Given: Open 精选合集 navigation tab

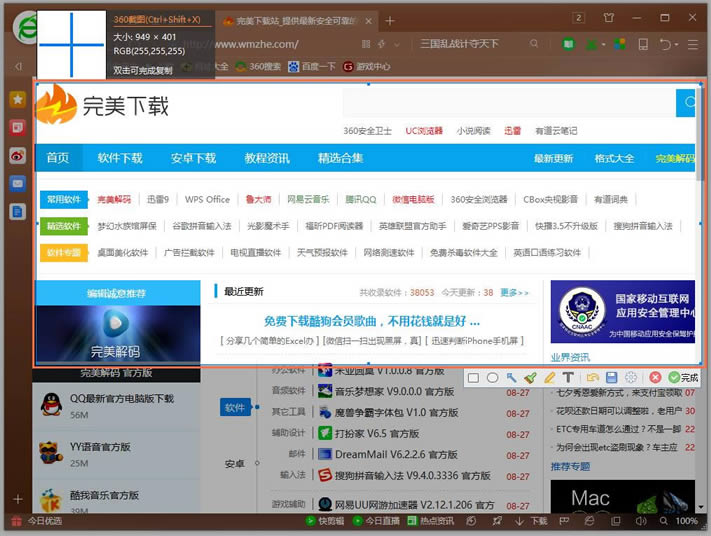Looking at the screenshot, I should pos(341,158).
